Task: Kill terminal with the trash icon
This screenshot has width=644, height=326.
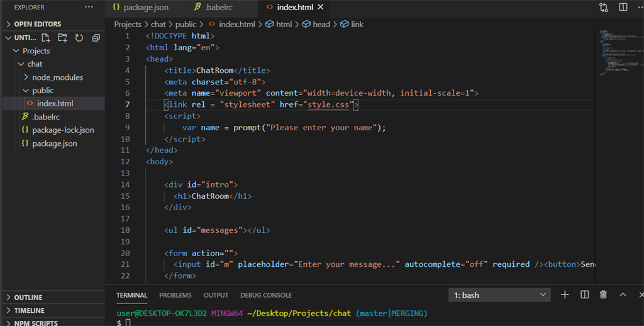Action: coord(603,295)
